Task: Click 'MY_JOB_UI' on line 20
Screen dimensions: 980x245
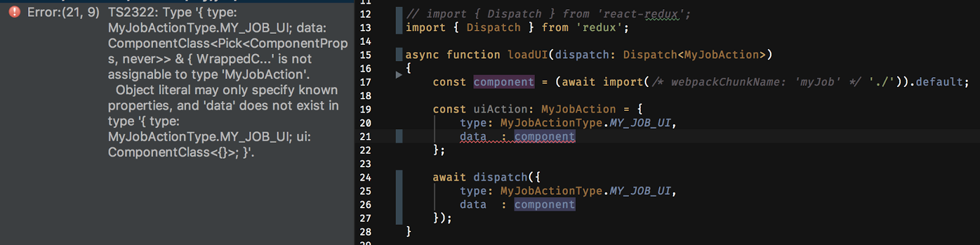Action: (x=640, y=123)
